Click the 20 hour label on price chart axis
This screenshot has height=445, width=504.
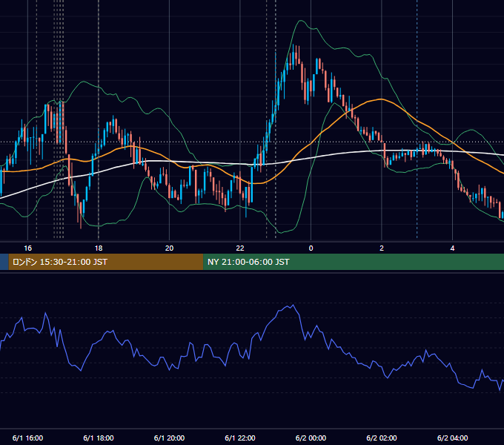pos(170,248)
